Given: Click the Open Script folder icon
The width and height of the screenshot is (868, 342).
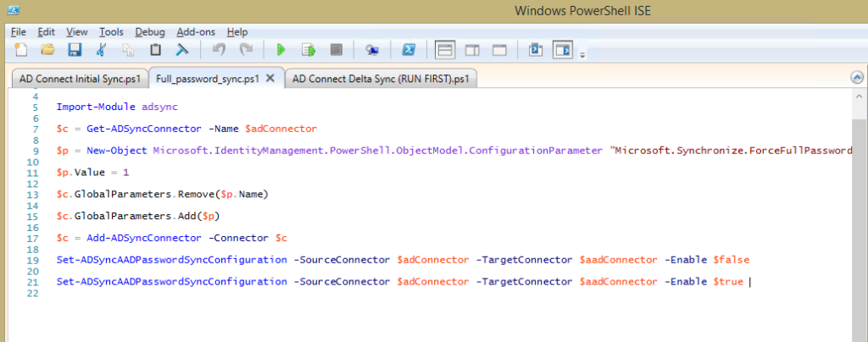Looking at the screenshot, I should pos(47,50).
